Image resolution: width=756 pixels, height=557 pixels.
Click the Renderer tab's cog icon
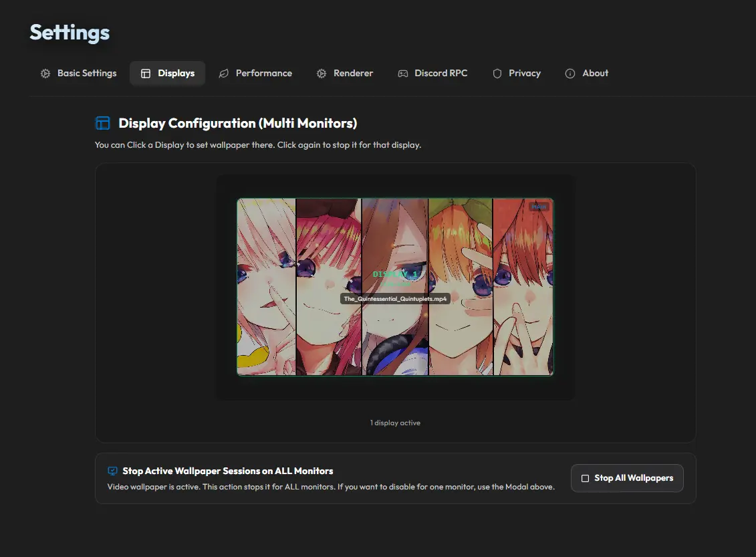pyautogui.click(x=322, y=74)
